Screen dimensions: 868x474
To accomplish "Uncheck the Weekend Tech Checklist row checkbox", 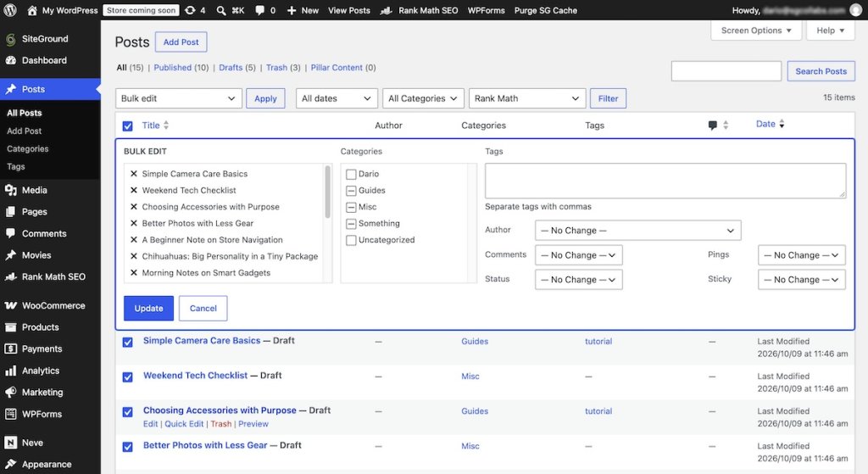I will pyautogui.click(x=127, y=376).
